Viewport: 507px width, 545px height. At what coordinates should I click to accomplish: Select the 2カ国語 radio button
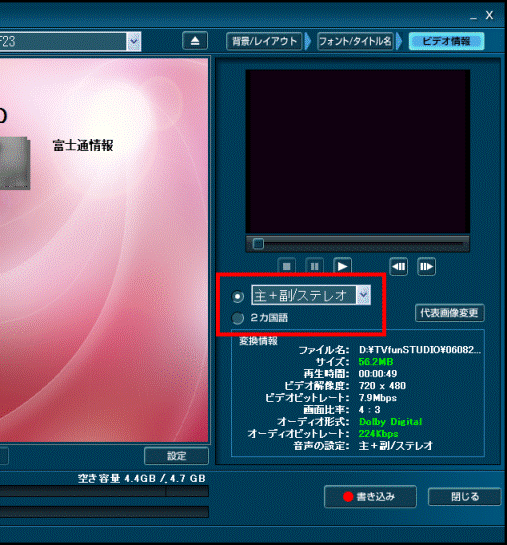click(x=238, y=318)
